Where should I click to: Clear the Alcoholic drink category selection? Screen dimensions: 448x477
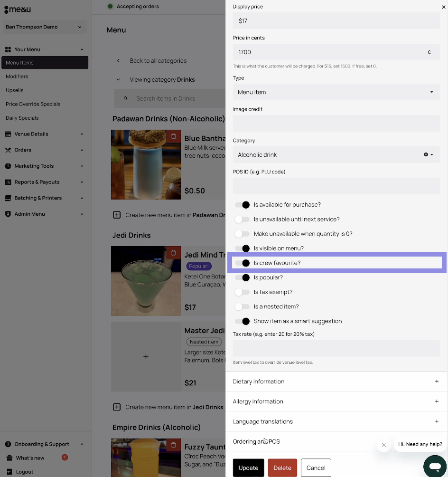(x=426, y=154)
